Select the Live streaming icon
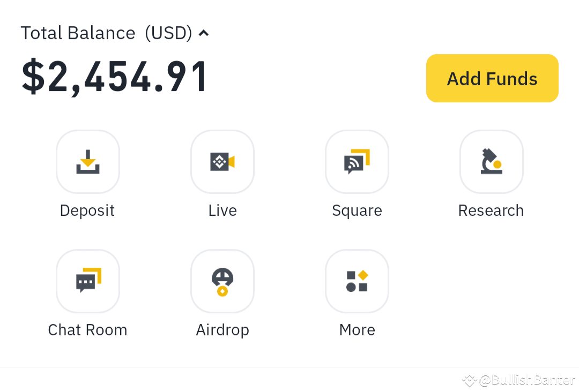The width and height of the screenshot is (579, 392). point(222,162)
